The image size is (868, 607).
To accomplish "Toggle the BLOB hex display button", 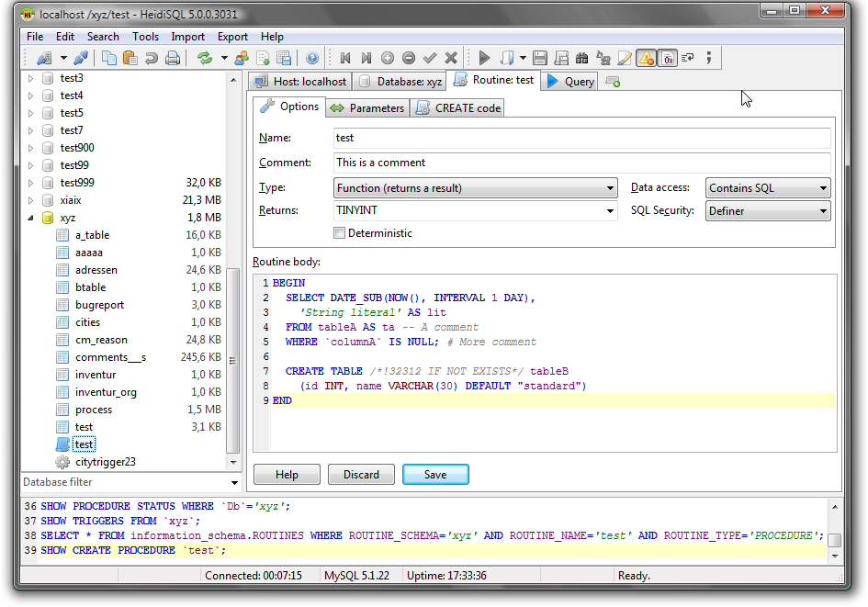I will [668, 58].
